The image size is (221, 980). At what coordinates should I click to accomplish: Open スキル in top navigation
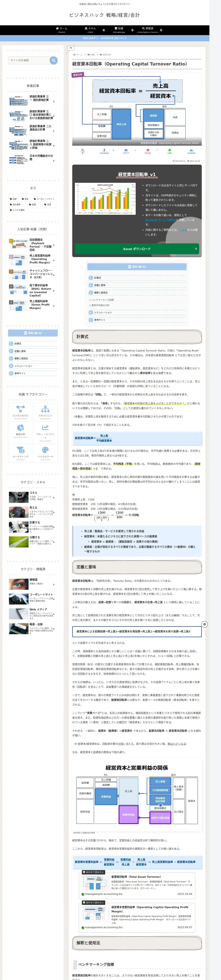[90, 30]
